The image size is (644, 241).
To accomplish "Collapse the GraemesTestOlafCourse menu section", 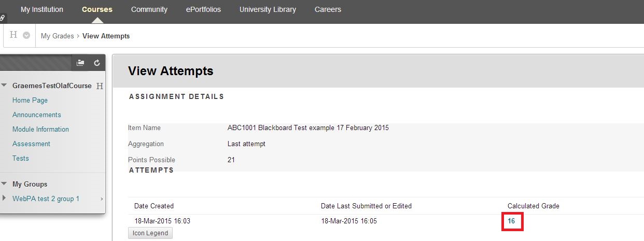I will coord(5,86).
